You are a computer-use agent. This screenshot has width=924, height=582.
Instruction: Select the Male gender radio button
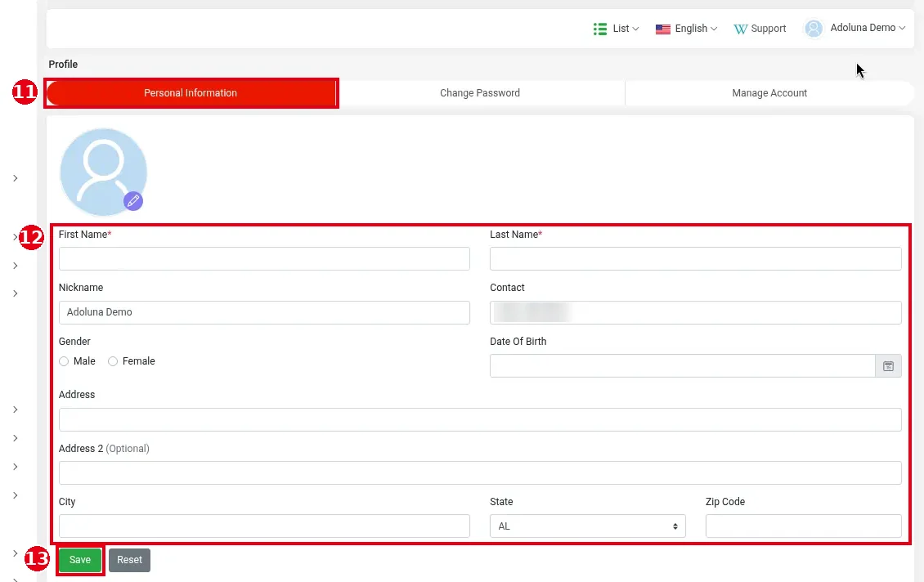(64, 361)
